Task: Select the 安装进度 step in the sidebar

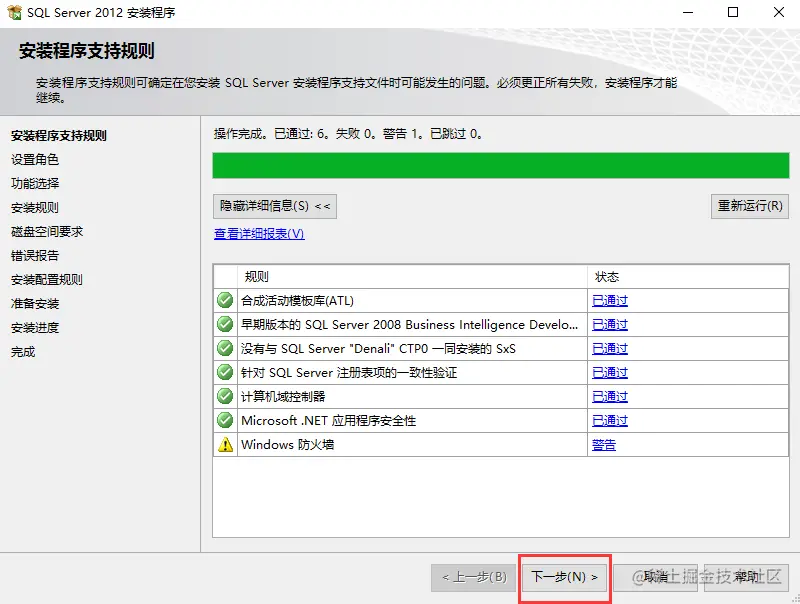Action: 35,327
